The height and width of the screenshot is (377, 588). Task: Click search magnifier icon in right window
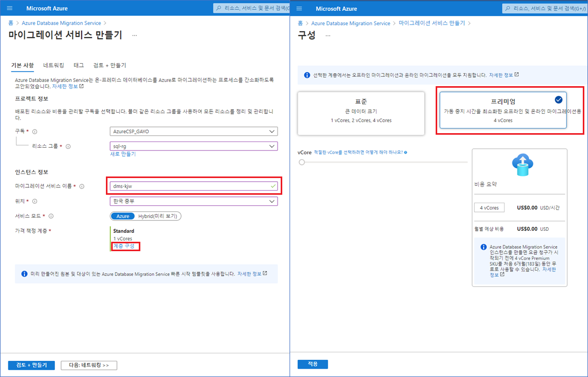pyautogui.click(x=508, y=9)
